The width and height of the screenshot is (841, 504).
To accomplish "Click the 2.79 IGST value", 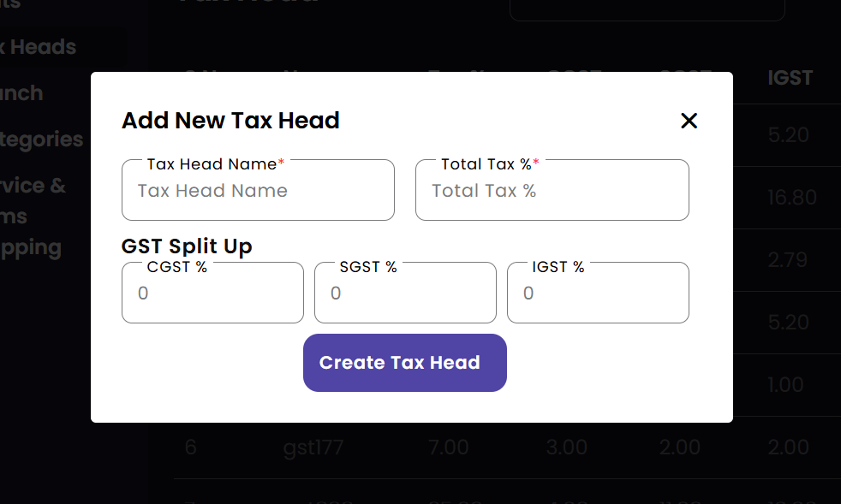I will 787,260.
